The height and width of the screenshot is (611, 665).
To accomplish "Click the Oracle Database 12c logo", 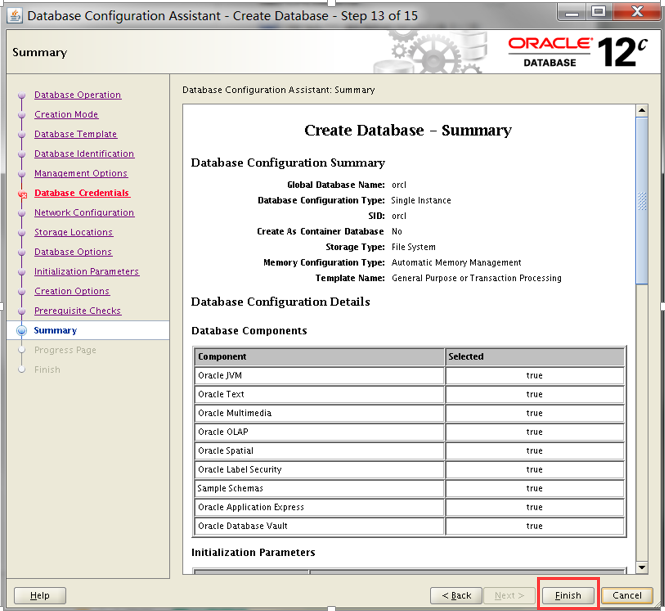I will point(578,52).
